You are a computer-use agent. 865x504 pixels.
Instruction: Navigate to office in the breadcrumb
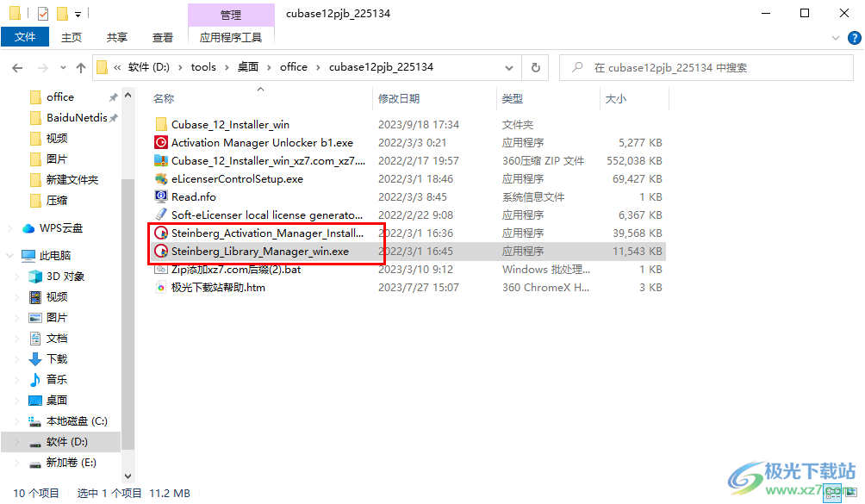click(x=294, y=67)
